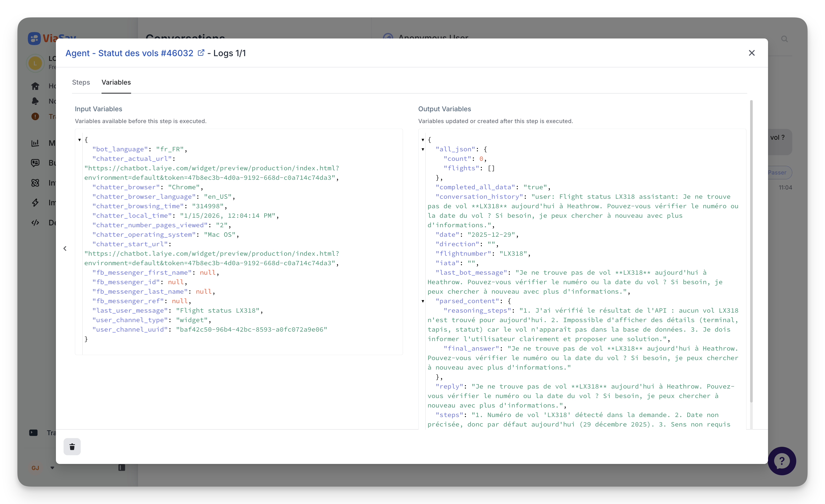
Task: Open Agent - Statut des vols #46032 link
Action: pyautogui.click(x=129, y=53)
